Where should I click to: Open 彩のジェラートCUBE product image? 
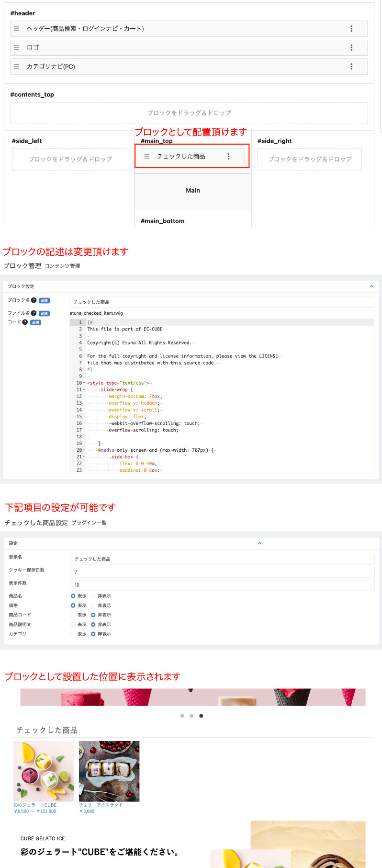(44, 771)
